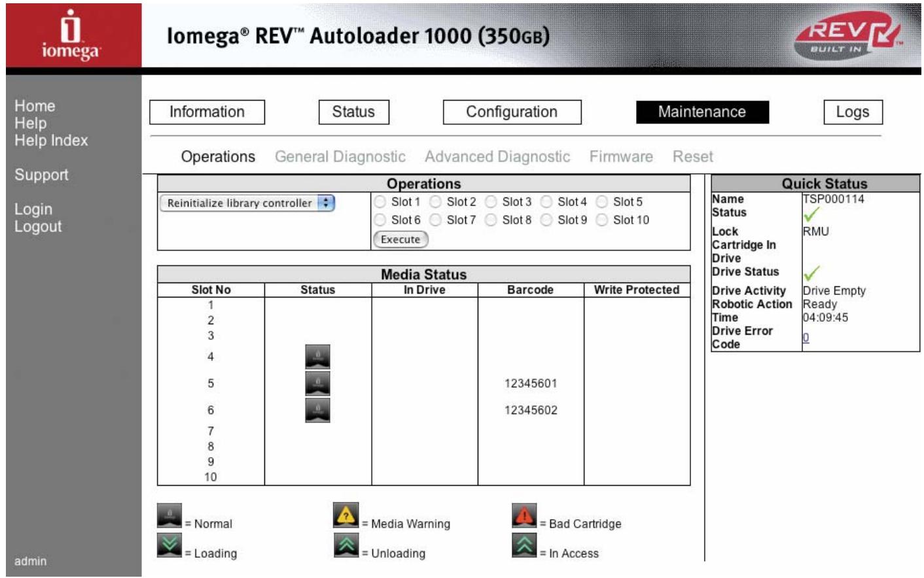Screen dimensions: 924x578
Task: Select the Slot 8 radio button
Action: click(491, 220)
